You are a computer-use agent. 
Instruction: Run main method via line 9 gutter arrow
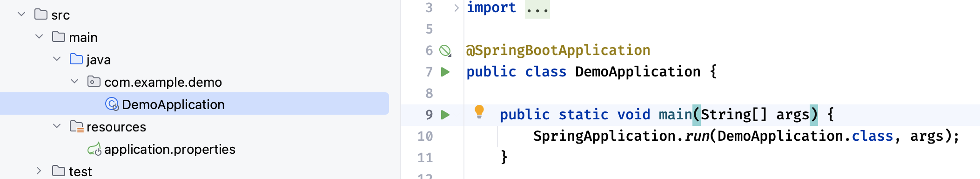point(445,115)
